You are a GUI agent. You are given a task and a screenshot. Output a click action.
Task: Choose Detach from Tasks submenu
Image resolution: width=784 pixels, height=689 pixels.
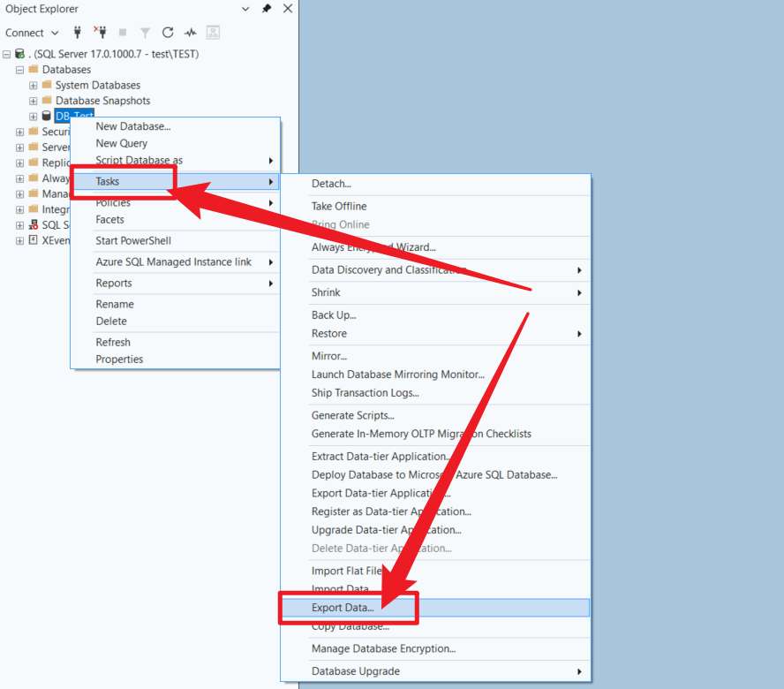(x=435, y=184)
